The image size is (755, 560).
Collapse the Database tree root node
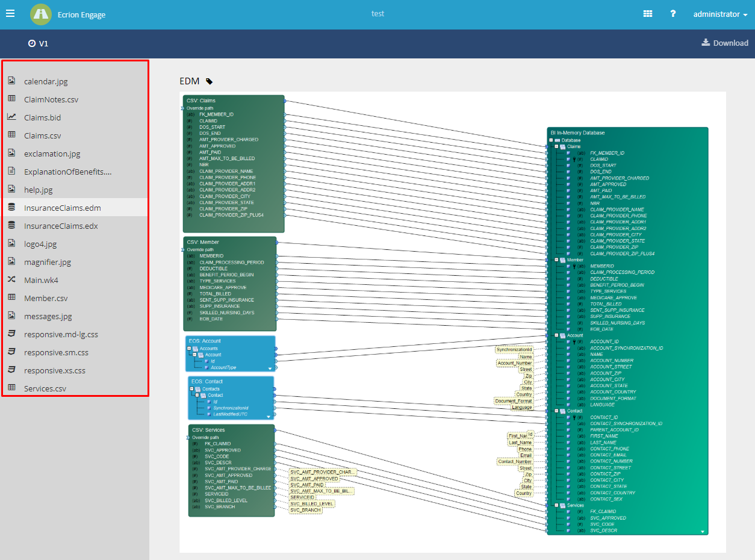pyautogui.click(x=550, y=140)
